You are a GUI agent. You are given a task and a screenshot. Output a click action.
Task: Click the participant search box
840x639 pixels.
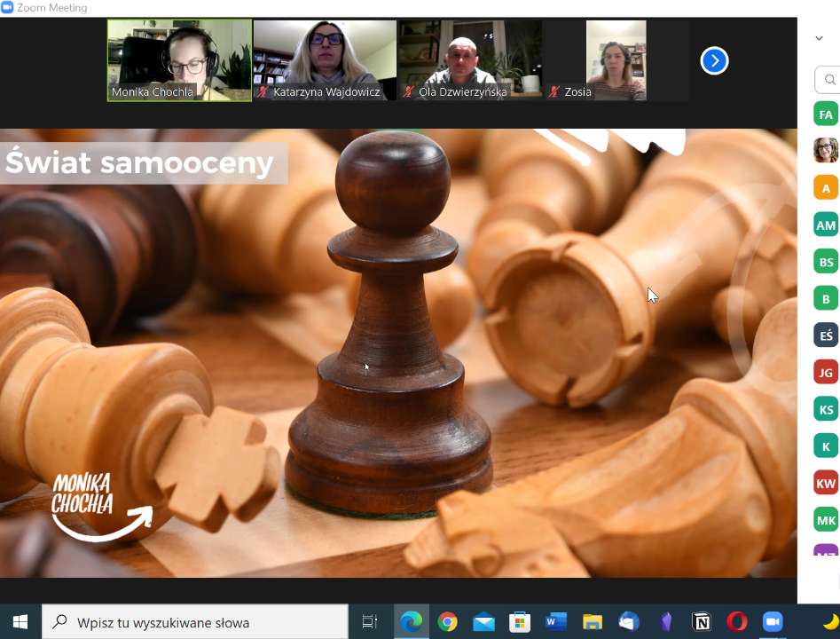(828, 80)
